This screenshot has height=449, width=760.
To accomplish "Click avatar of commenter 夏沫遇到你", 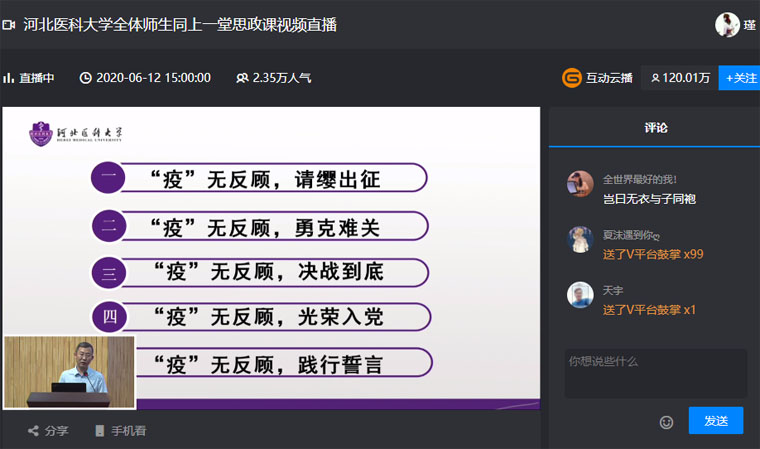I will point(580,240).
